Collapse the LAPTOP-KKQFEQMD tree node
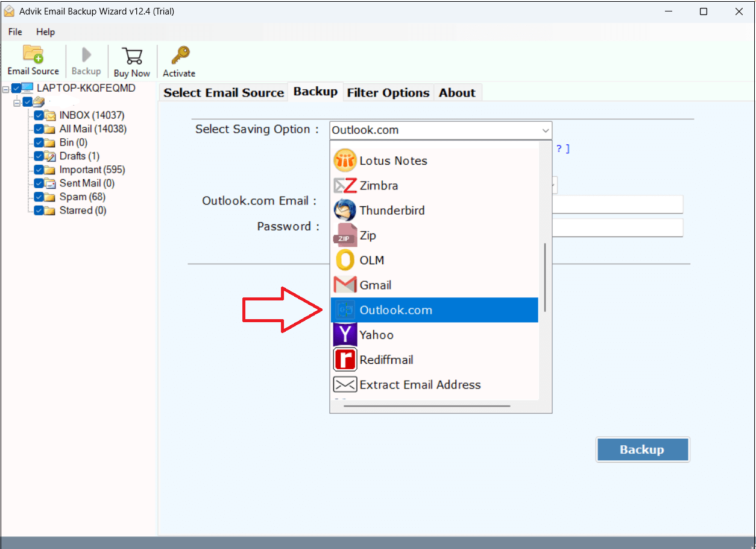Viewport: 756px width, 549px height. (6, 87)
